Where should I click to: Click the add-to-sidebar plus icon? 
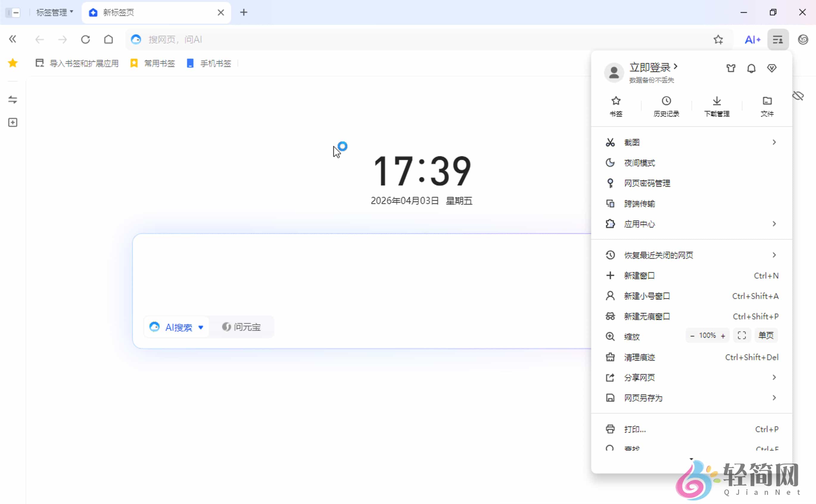[x=12, y=122]
